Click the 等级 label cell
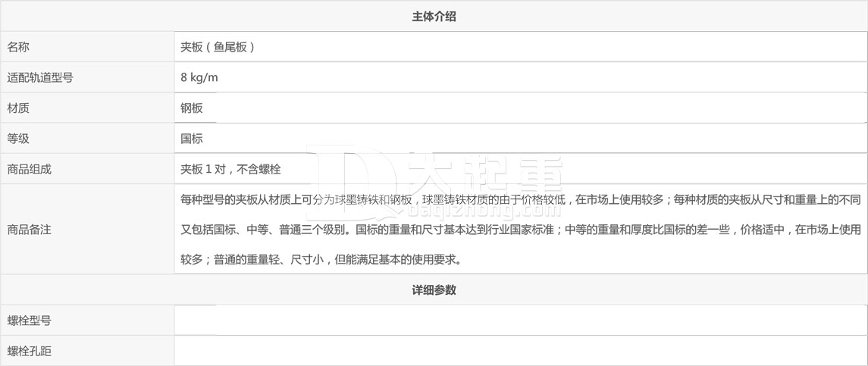The height and width of the screenshot is (366, 868). click(87, 139)
